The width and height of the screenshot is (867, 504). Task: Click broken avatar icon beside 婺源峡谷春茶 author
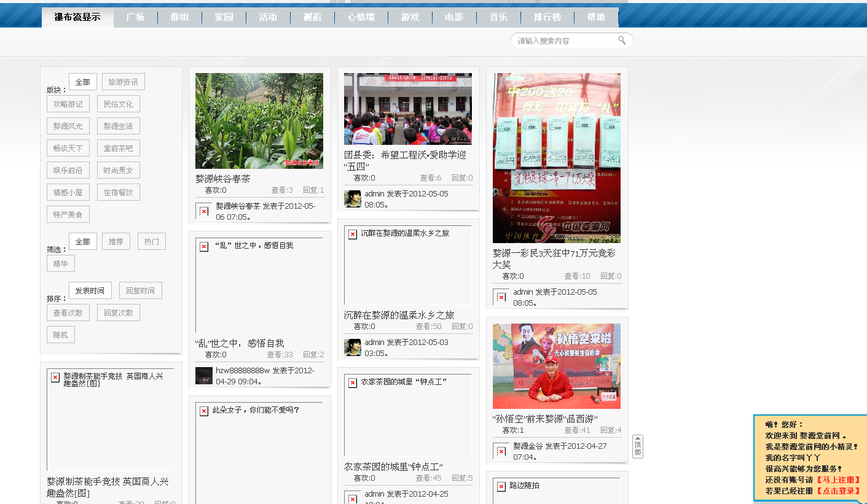click(204, 211)
